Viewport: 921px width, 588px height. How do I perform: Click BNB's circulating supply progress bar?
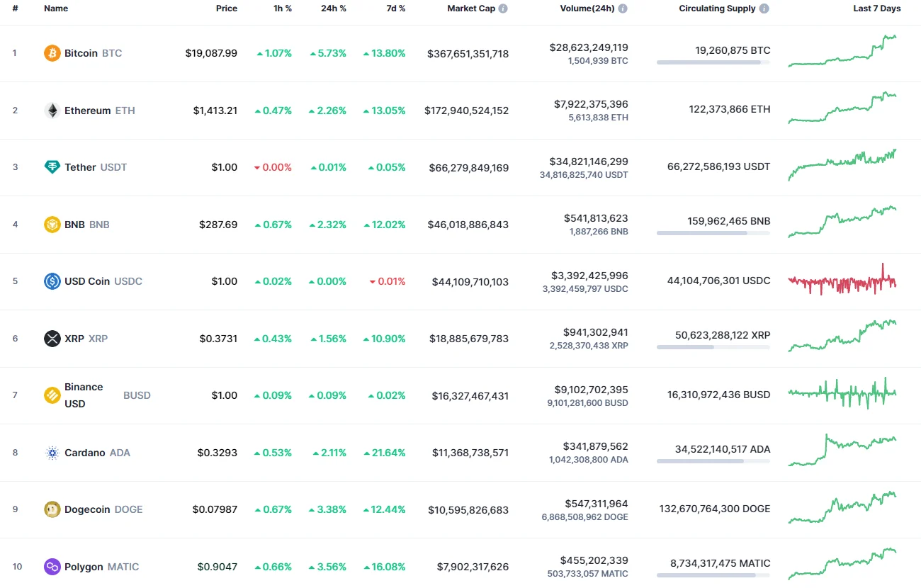coord(713,234)
